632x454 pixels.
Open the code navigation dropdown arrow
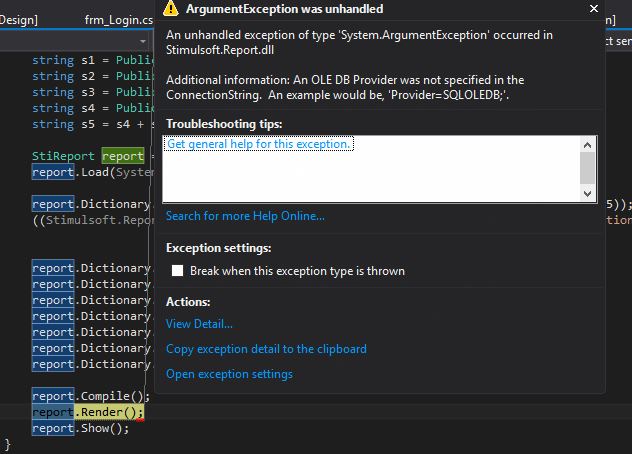click(x=143, y=41)
